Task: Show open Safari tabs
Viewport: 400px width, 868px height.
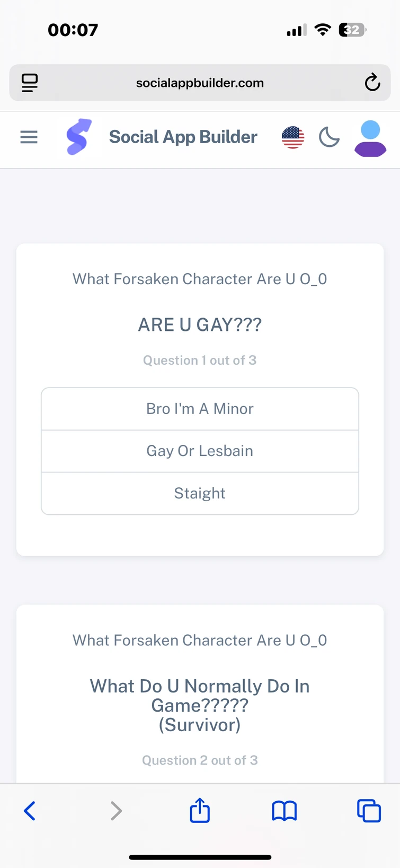Action: (369, 810)
